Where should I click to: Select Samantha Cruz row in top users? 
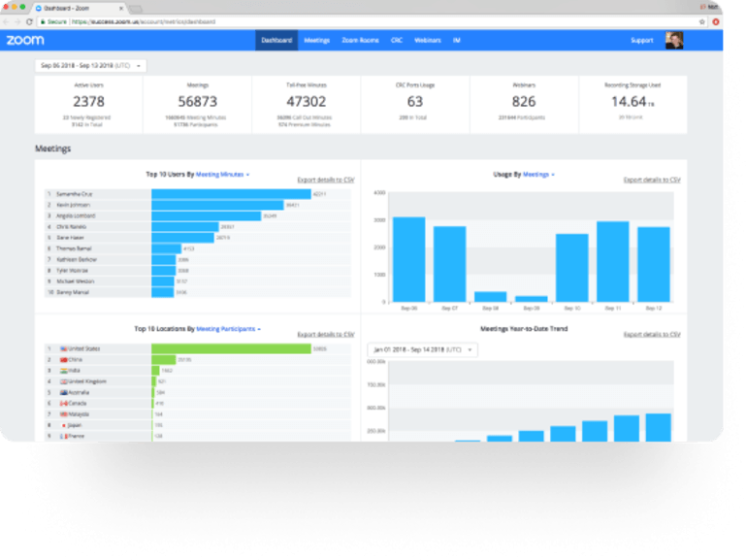coord(198,194)
